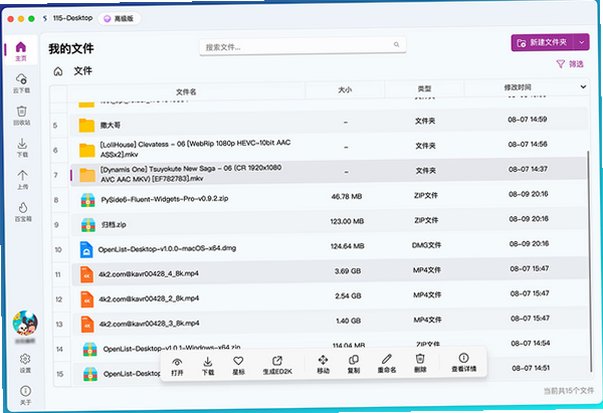The height and width of the screenshot is (413, 603).
Task: Open 设置 settings in sidebar
Action: click(x=25, y=363)
